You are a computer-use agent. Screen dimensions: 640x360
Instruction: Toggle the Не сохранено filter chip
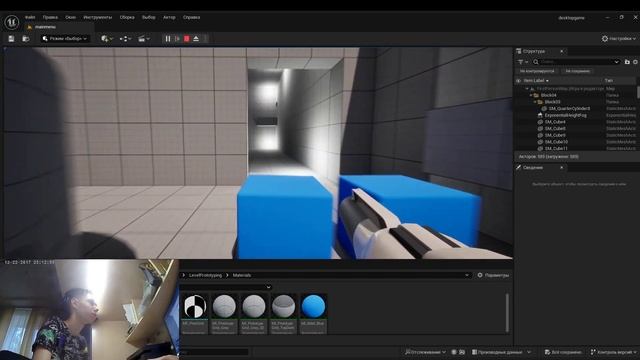coord(578,71)
